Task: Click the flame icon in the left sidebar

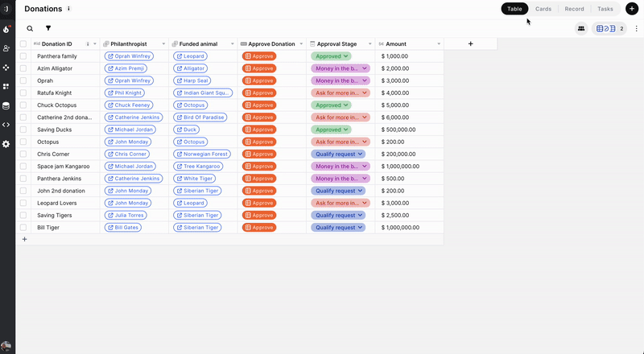Action: 6,29
